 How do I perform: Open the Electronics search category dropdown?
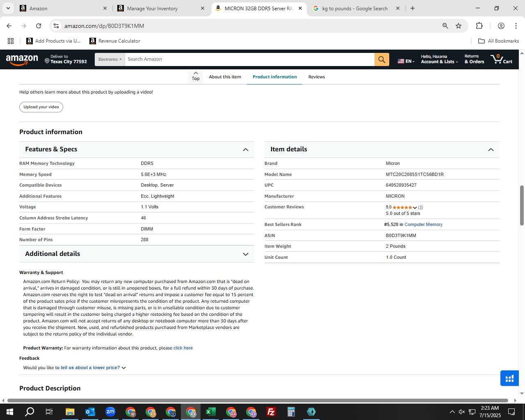[x=110, y=59]
